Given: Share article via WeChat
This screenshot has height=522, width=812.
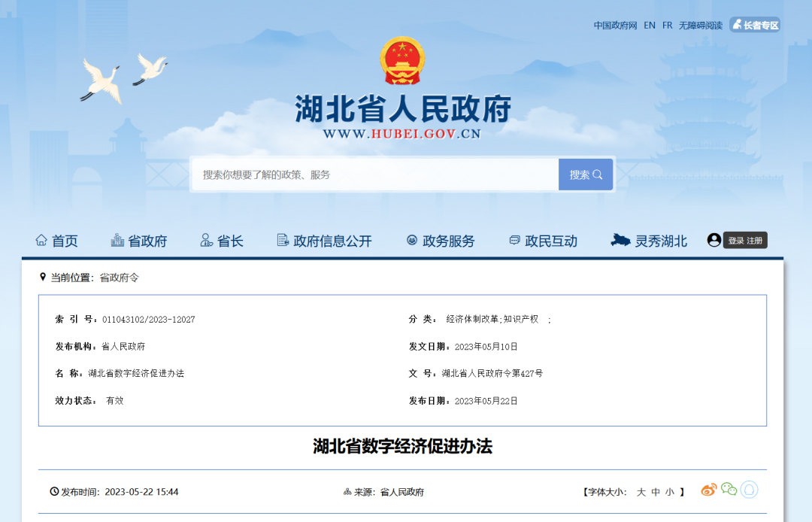Looking at the screenshot, I should [x=729, y=489].
